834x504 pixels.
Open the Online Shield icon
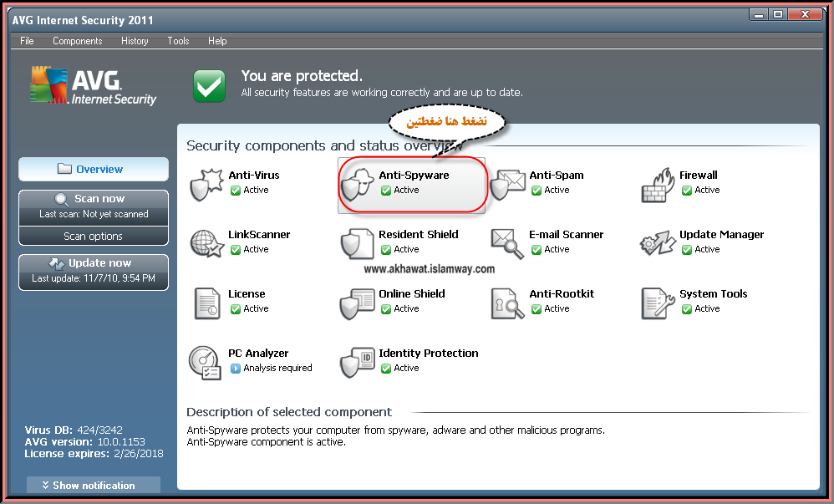point(358,303)
